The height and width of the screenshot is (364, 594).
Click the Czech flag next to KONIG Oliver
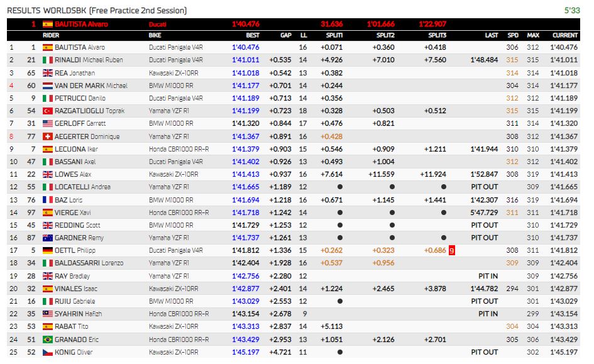click(48, 352)
